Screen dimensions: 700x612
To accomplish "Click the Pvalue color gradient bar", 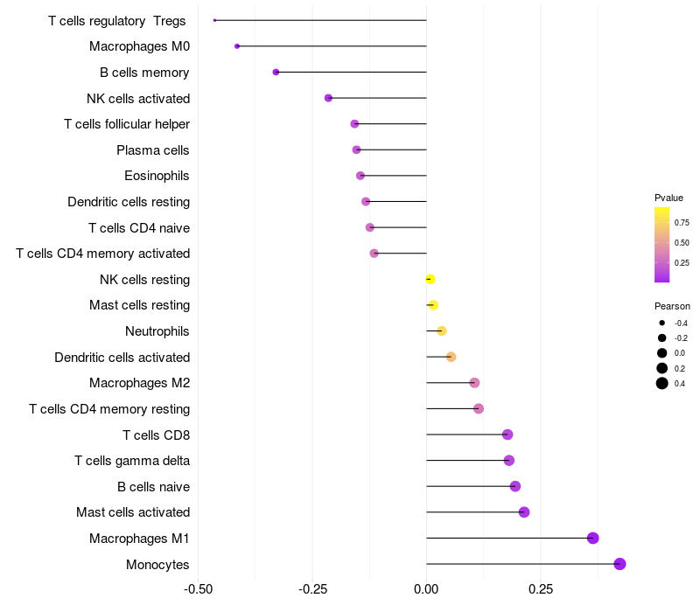I will (x=662, y=245).
